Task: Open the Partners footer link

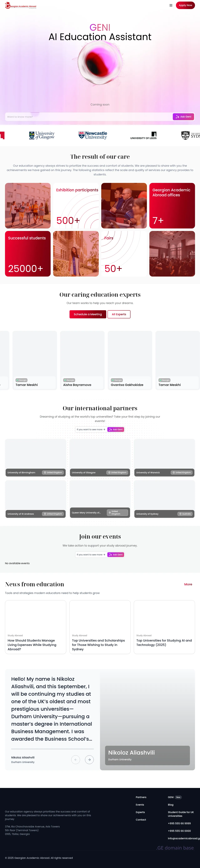Action: click(141, 797)
